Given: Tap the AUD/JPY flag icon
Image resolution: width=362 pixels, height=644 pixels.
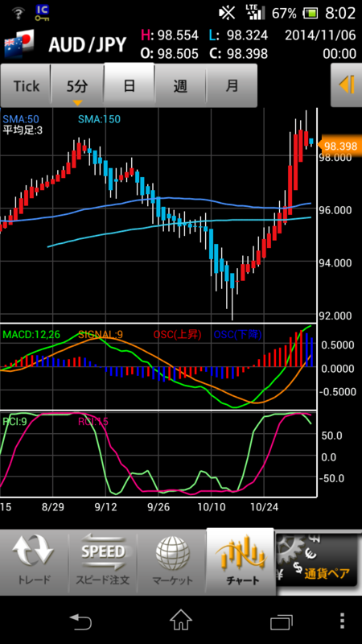Looking at the screenshot, I should click(19, 45).
